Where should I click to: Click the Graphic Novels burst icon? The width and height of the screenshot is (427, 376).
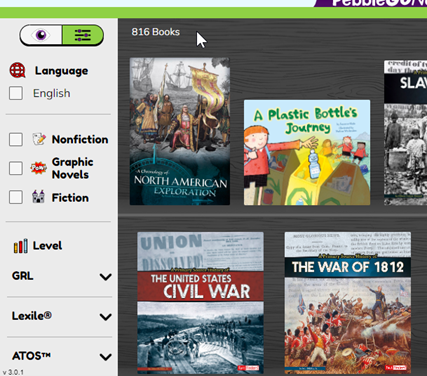[x=39, y=168]
